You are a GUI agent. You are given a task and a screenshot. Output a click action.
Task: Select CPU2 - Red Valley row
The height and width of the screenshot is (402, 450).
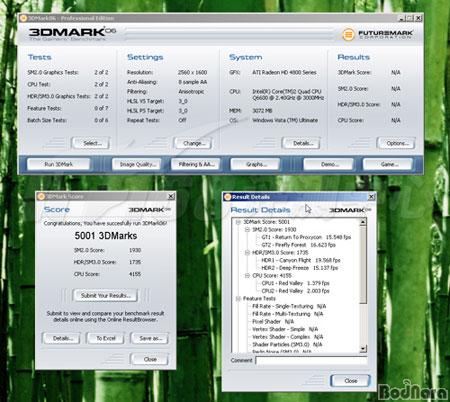click(x=295, y=291)
